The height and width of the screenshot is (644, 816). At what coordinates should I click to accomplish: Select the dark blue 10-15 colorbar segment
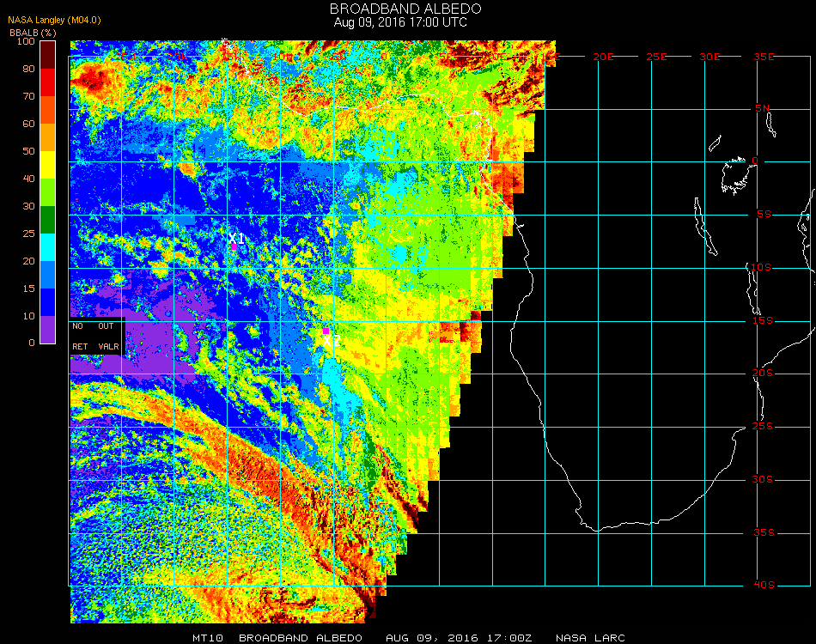[x=48, y=302]
